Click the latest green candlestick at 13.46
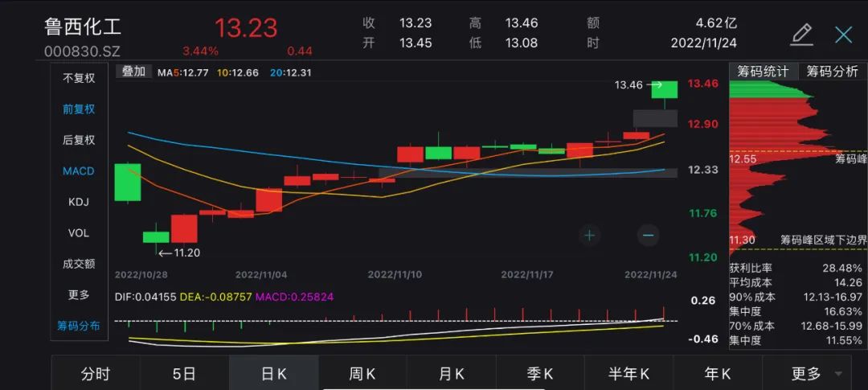 point(664,89)
